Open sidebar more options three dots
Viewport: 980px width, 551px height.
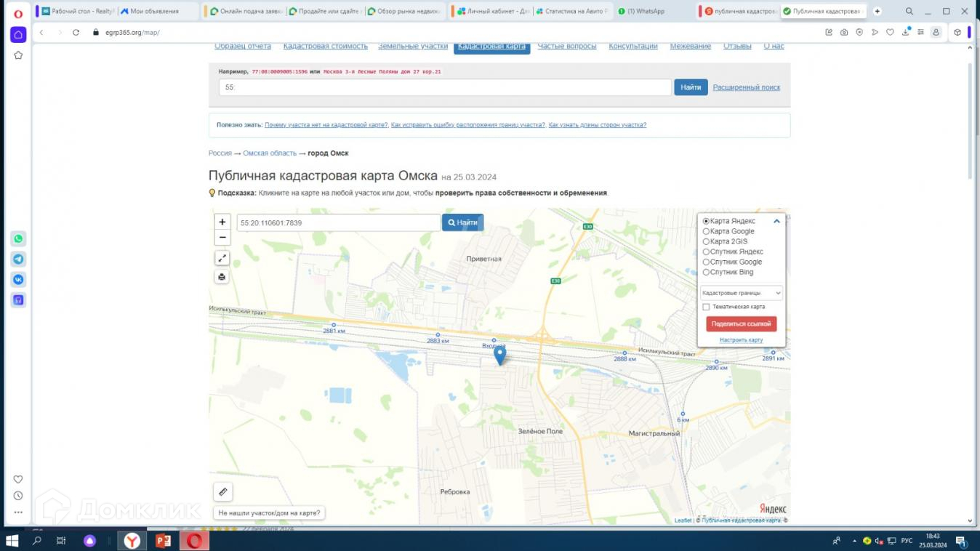click(18, 512)
